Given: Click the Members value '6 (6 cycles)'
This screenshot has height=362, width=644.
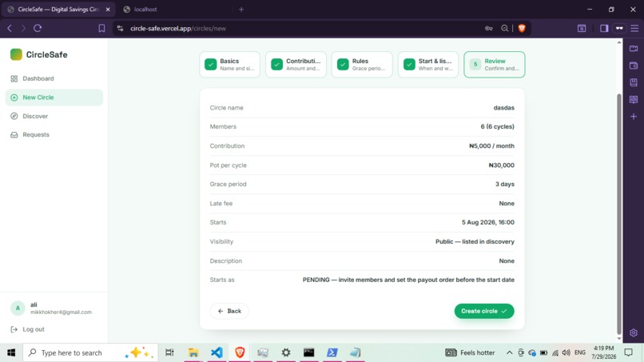Looking at the screenshot, I should coord(497,126).
